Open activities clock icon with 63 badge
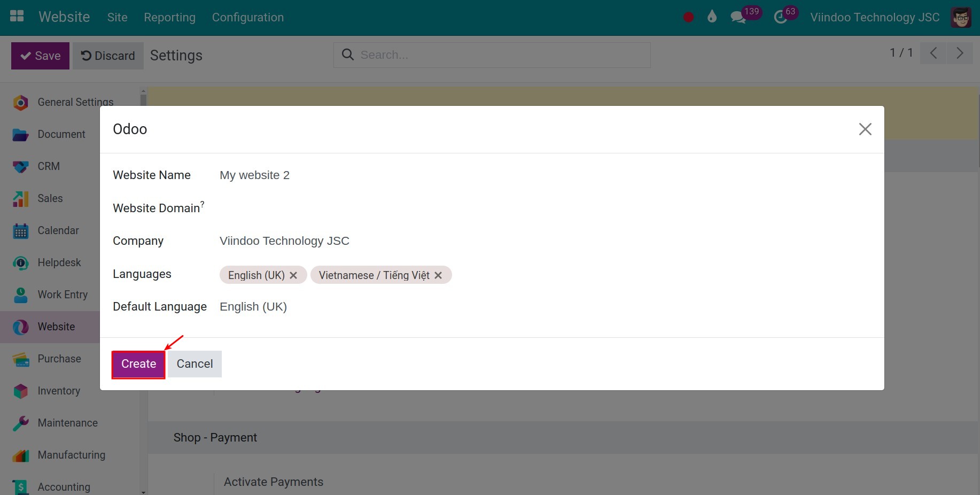 pyautogui.click(x=781, y=17)
